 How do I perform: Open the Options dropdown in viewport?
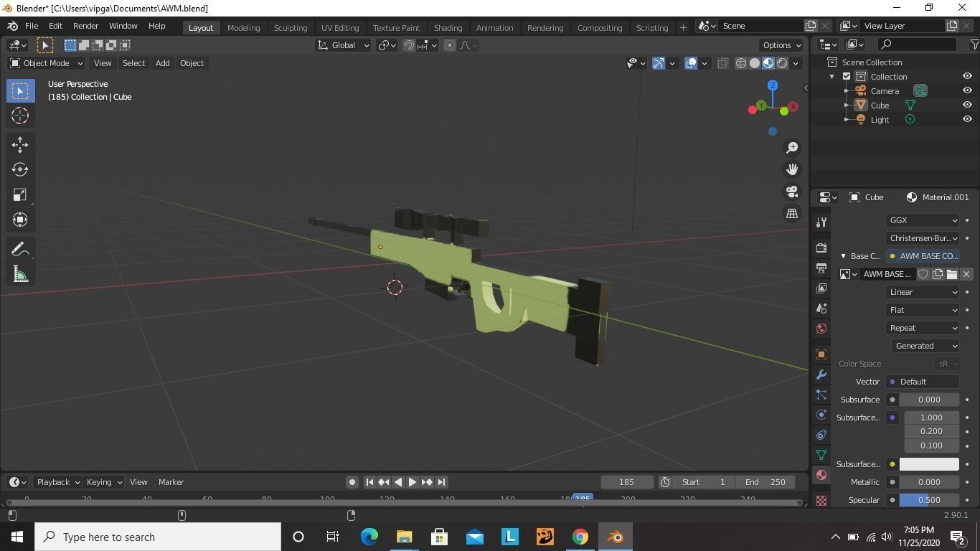coord(781,45)
